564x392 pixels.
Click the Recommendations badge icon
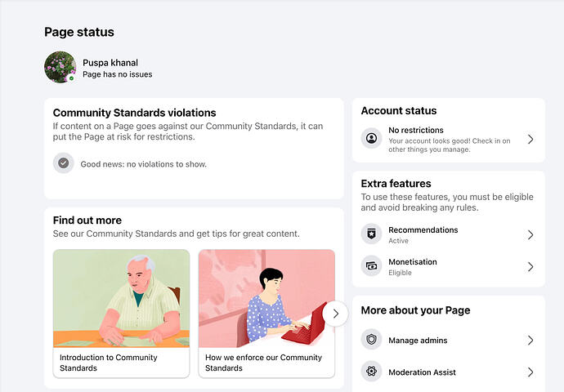pyautogui.click(x=371, y=234)
